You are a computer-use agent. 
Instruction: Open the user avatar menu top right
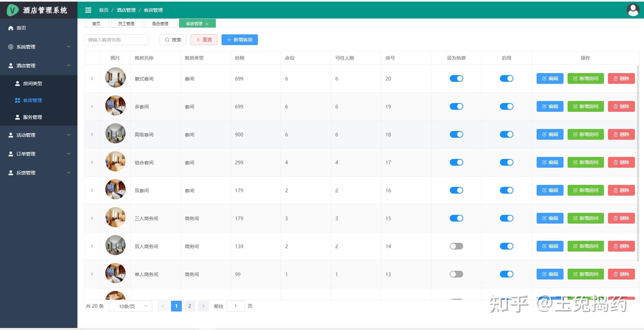point(633,10)
